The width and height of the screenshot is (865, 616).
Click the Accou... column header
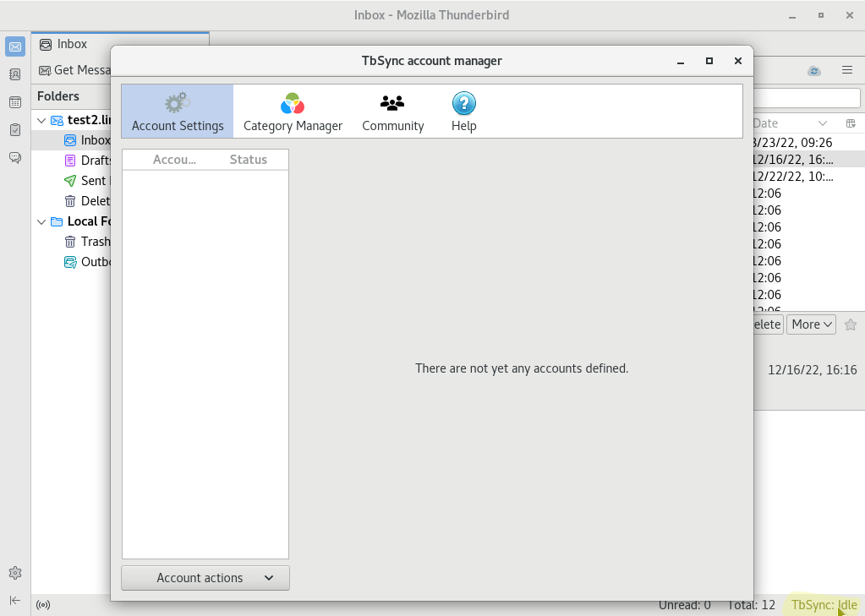[x=174, y=160]
